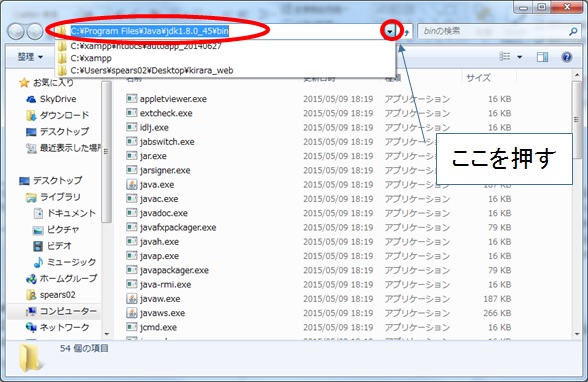This screenshot has height=382, width=588.
Task: Click the file list scrollbar up arrow
Action: point(577,76)
